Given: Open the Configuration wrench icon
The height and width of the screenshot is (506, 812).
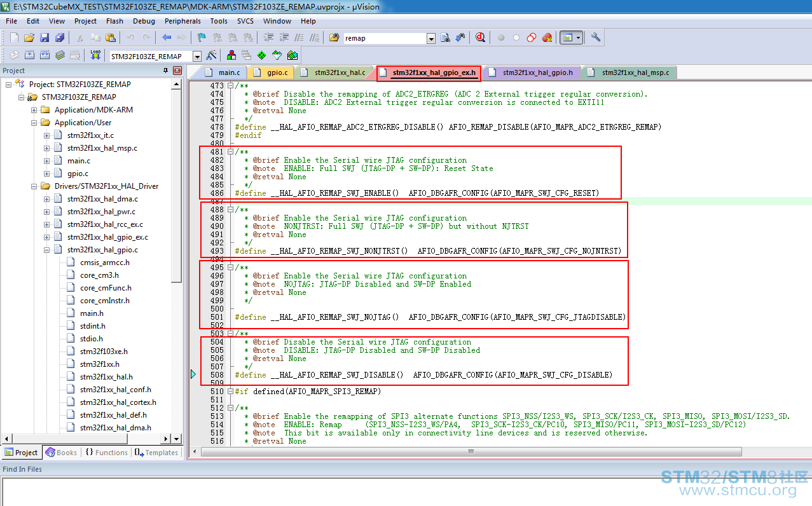Looking at the screenshot, I should click(596, 38).
